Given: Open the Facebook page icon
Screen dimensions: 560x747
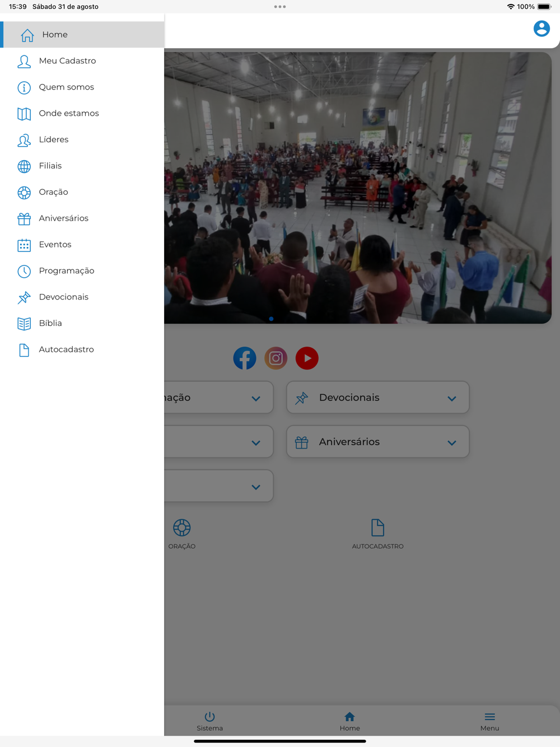Looking at the screenshot, I should click(245, 358).
